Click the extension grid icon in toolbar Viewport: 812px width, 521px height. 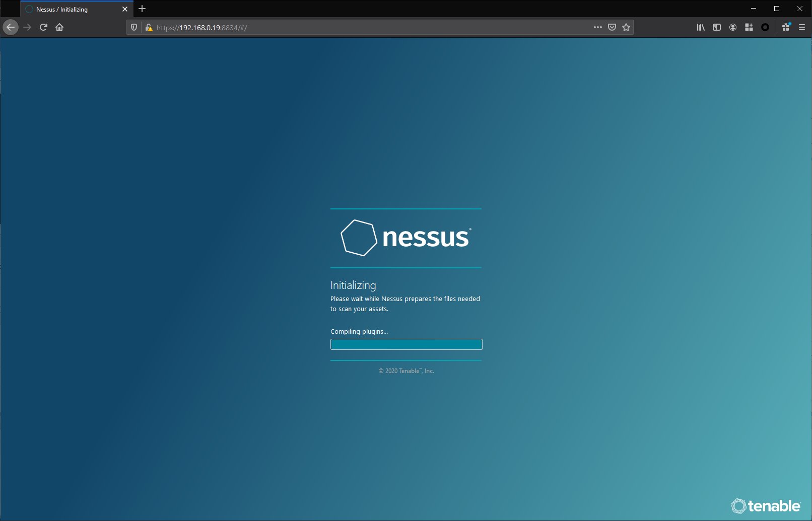pos(749,27)
